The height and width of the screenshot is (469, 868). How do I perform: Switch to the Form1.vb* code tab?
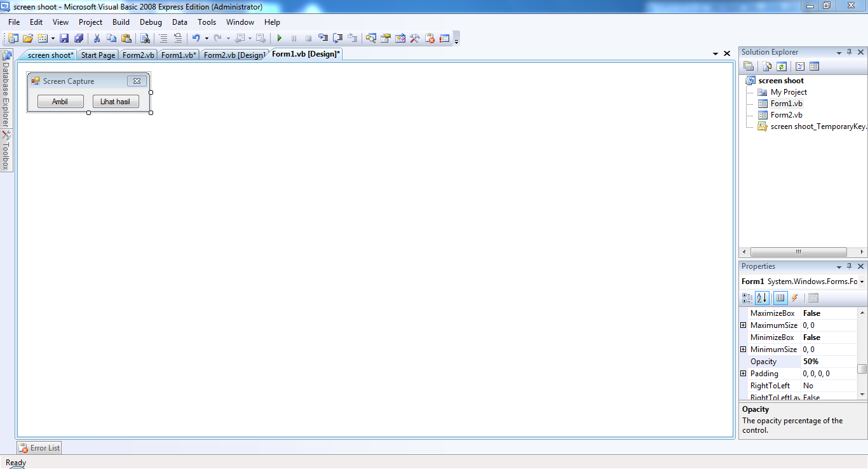179,55
